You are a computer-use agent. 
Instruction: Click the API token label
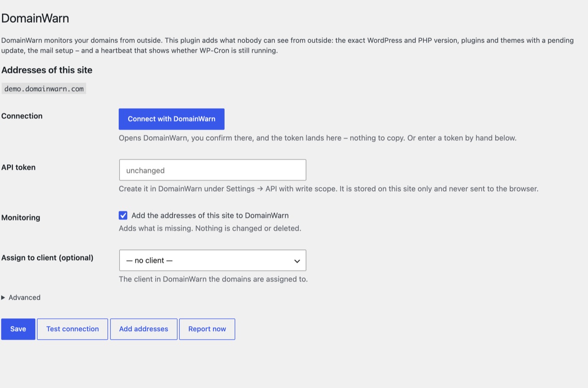(18, 167)
